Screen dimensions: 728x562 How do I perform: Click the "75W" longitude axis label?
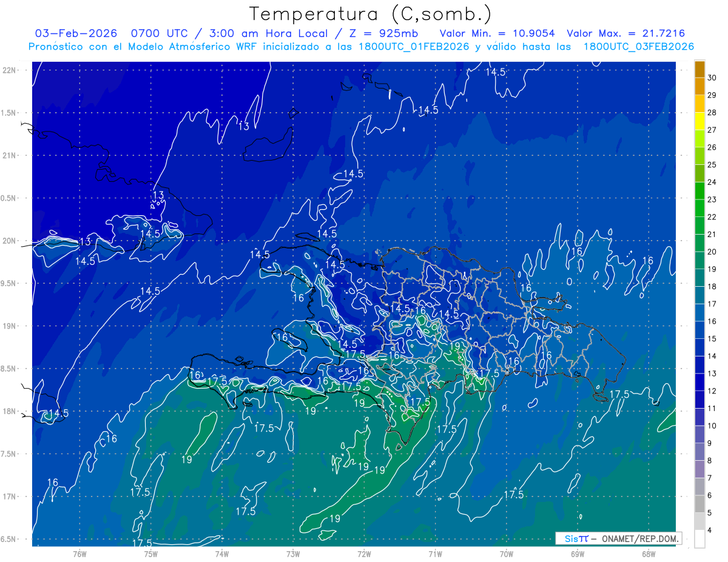click(x=150, y=554)
